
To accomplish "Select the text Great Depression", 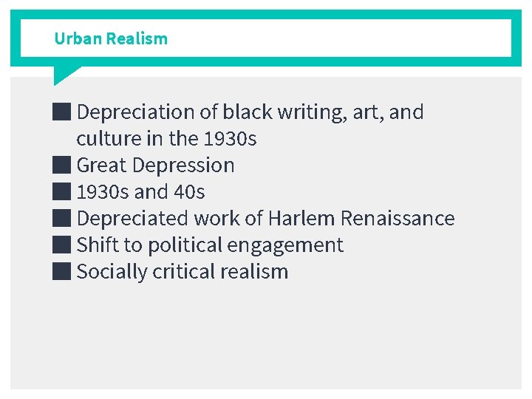I will [155, 166].
